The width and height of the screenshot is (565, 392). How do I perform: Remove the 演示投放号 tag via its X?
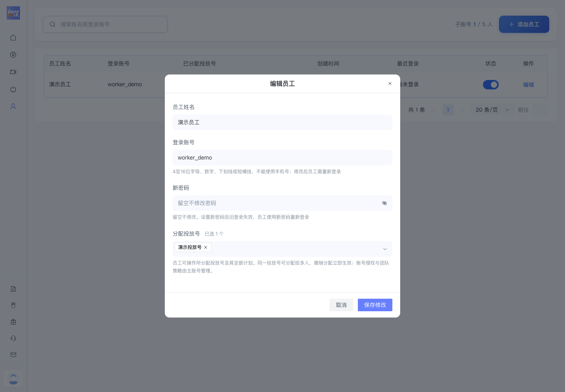click(206, 247)
